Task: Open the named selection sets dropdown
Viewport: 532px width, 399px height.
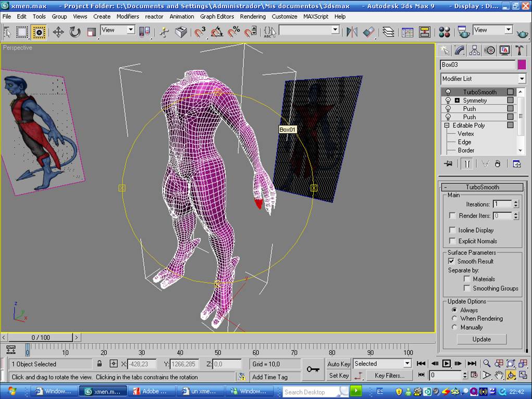Action: tap(335, 30)
